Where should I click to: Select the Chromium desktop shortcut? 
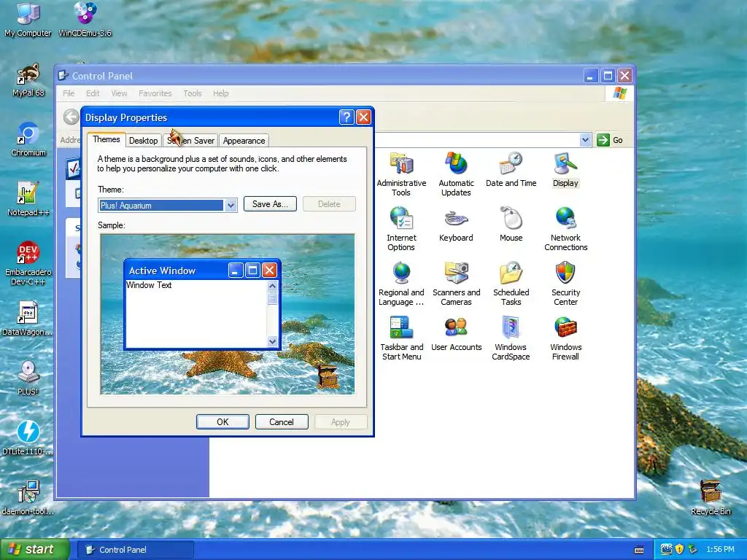[x=28, y=139]
